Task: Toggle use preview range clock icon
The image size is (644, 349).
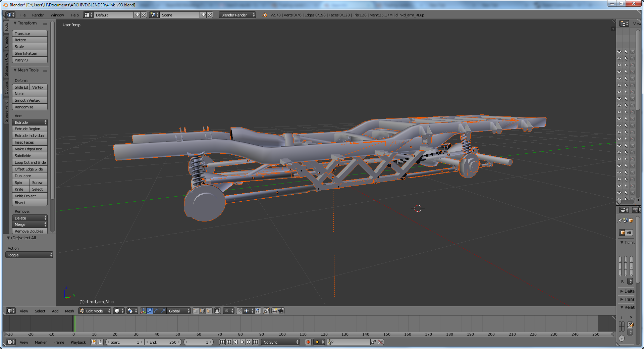Action: pos(94,342)
